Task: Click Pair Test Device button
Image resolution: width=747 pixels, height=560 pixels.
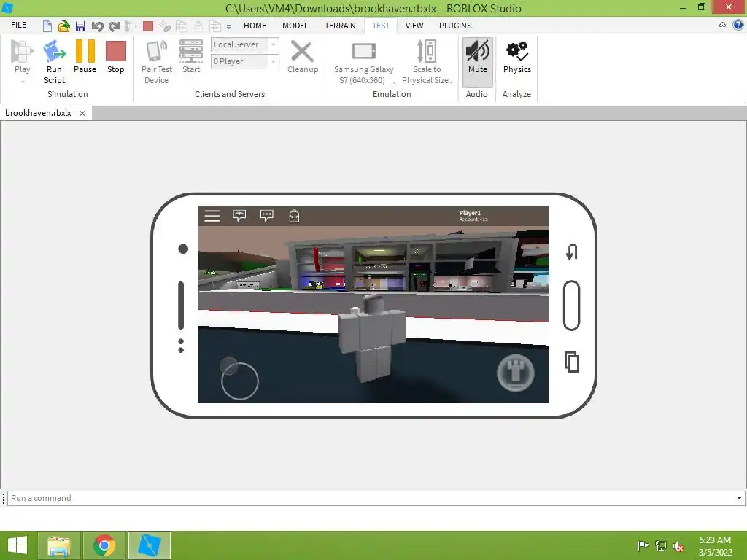Action: 156,62
